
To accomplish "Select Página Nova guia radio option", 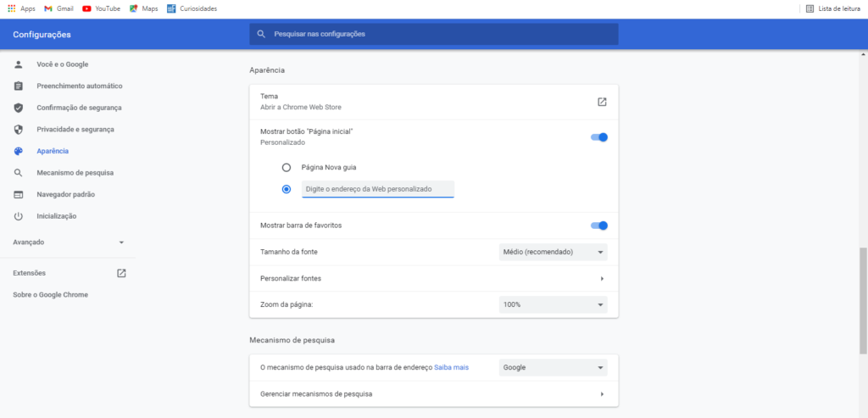I will 287,167.
